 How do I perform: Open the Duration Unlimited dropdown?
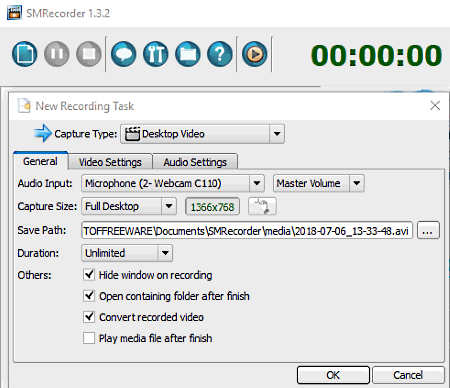pyautogui.click(x=127, y=253)
